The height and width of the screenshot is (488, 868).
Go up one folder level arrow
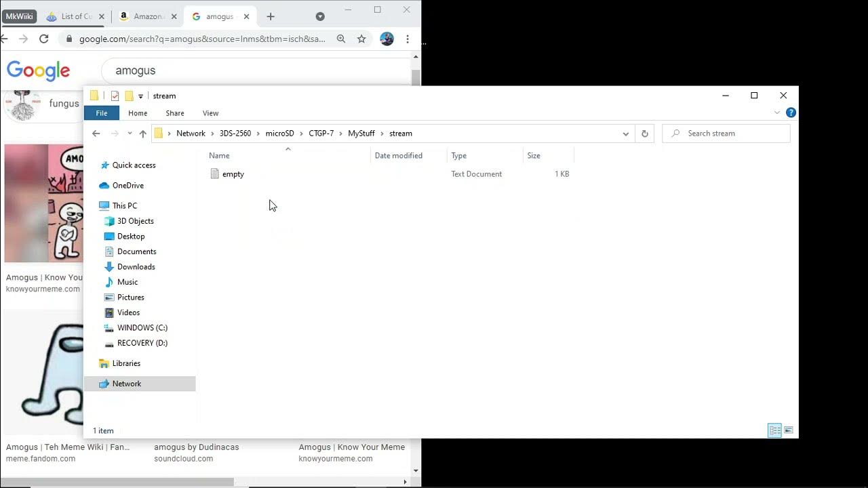coord(142,134)
